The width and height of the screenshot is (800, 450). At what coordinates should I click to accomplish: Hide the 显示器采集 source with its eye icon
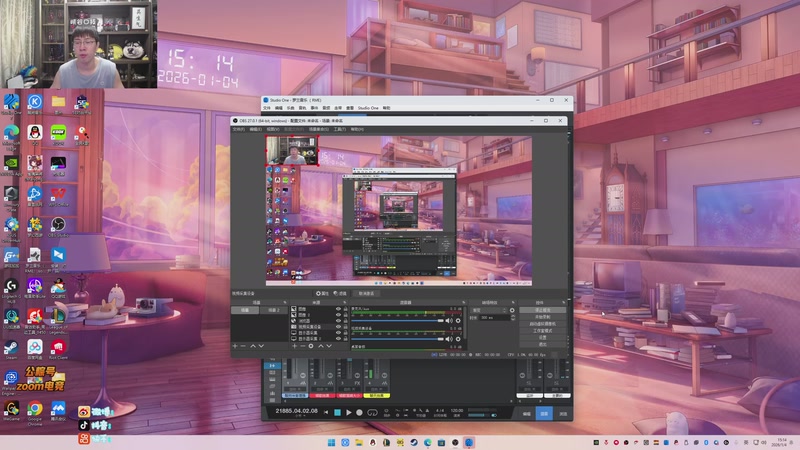point(338,333)
